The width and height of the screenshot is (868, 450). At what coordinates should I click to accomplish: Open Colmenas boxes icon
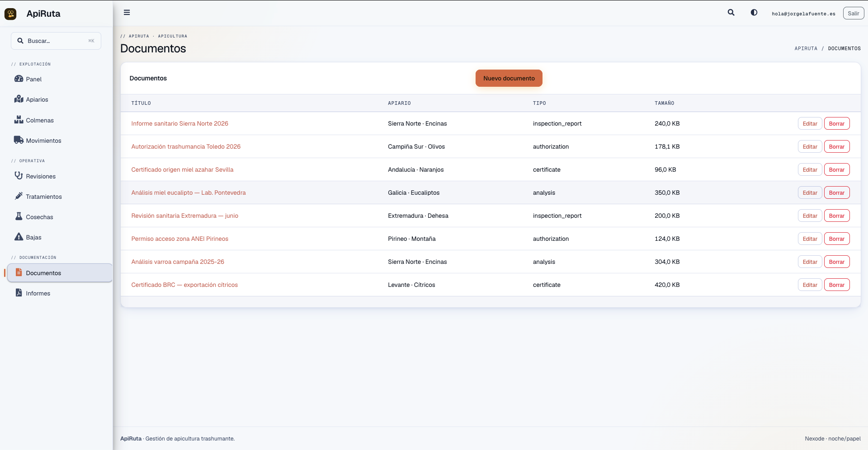point(19,120)
